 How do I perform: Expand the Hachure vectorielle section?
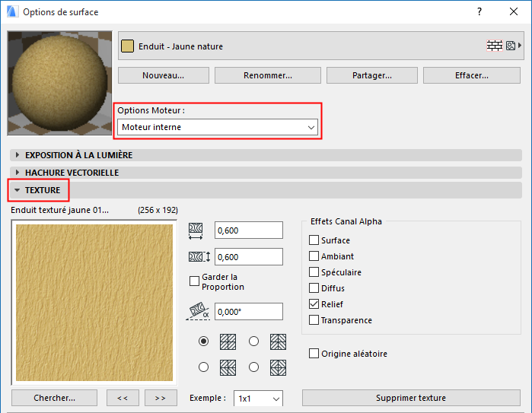click(x=266, y=173)
